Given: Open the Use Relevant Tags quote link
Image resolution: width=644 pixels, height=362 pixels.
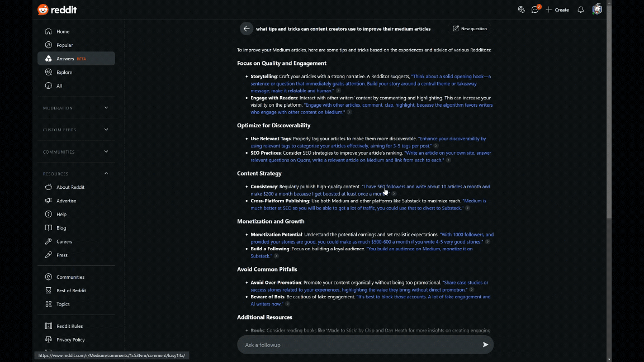Looking at the screenshot, I should 368,142.
